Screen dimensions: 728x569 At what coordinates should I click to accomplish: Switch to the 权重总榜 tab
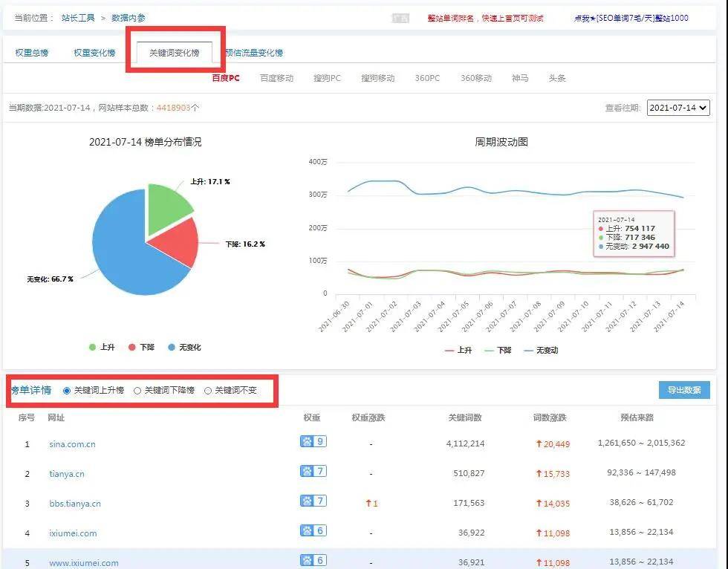[31, 52]
